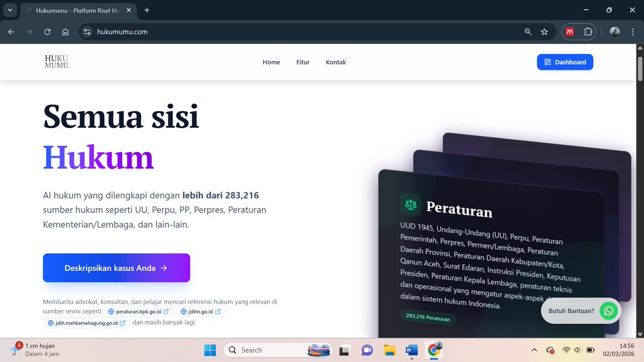The height and width of the screenshot is (362, 644).
Task: Click the scales icon on Peraturan card
Action: (x=411, y=204)
